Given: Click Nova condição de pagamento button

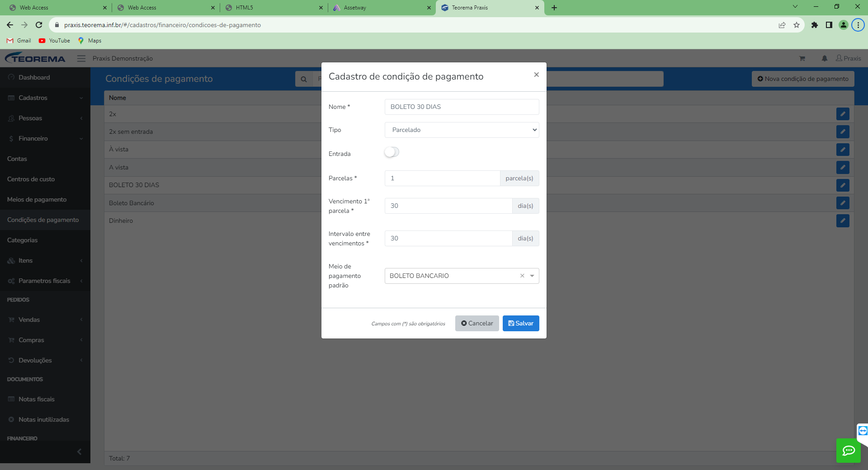Looking at the screenshot, I should click(x=803, y=79).
